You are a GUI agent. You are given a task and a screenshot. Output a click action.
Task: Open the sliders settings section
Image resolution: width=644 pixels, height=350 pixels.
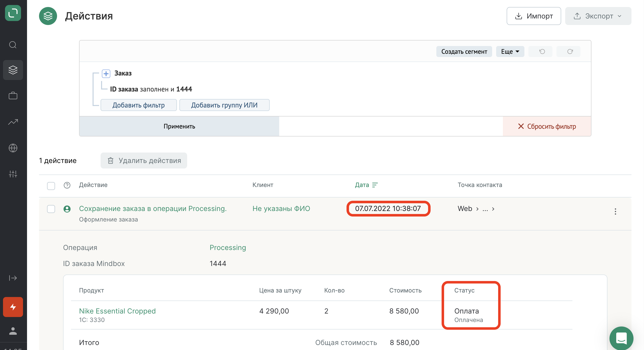click(13, 174)
